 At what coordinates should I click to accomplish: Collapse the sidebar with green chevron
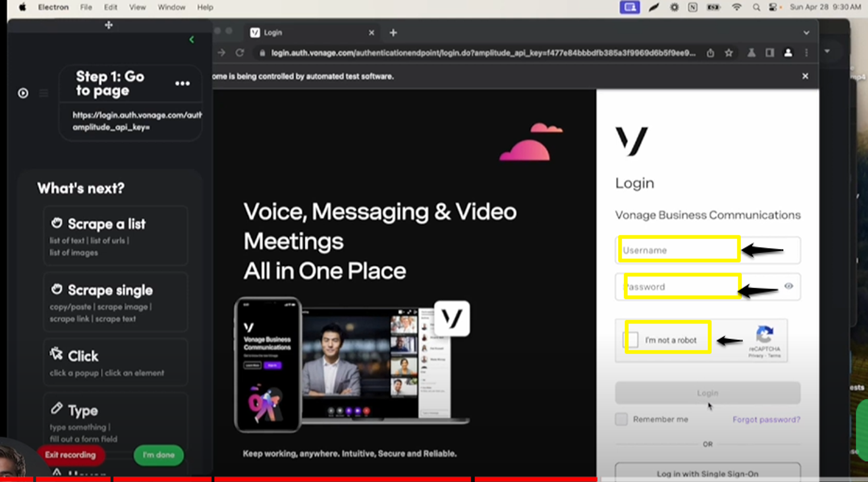pyautogui.click(x=191, y=40)
